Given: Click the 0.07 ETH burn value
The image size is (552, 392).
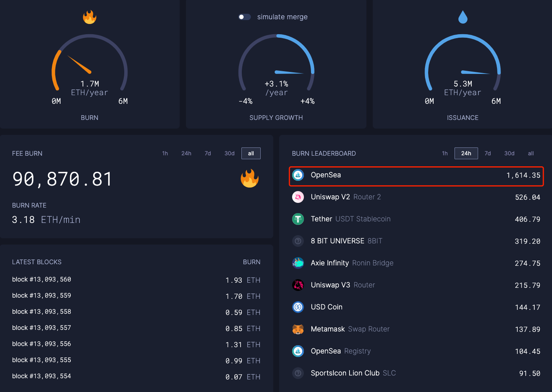Looking at the screenshot, I should click(243, 377).
